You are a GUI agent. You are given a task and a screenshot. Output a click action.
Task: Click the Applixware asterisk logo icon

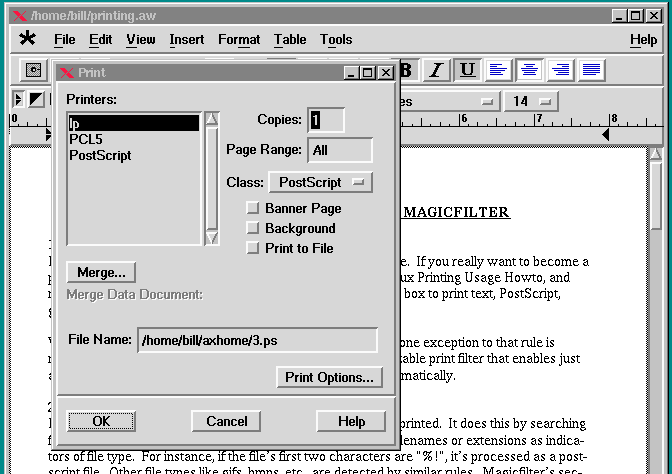[28, 39]
